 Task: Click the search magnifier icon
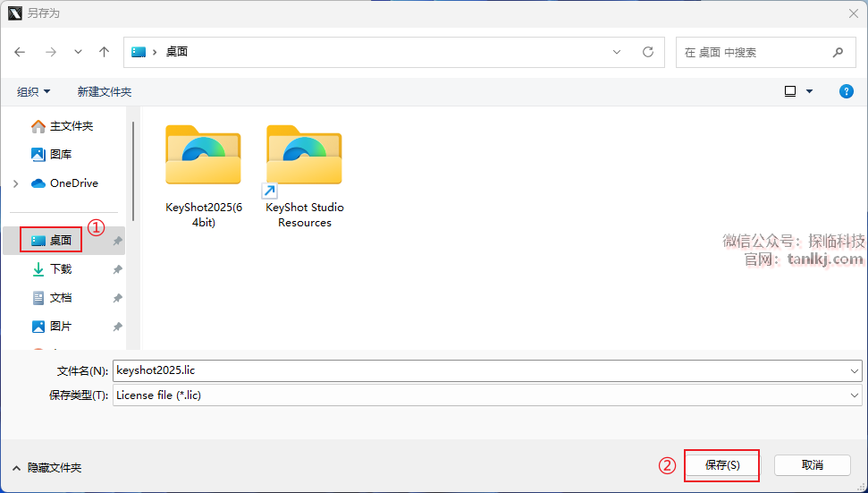838,52
